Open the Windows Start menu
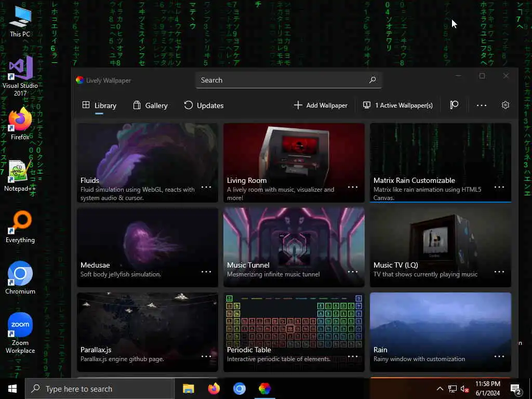Screen dimensions: 532x399 (12, 389)
